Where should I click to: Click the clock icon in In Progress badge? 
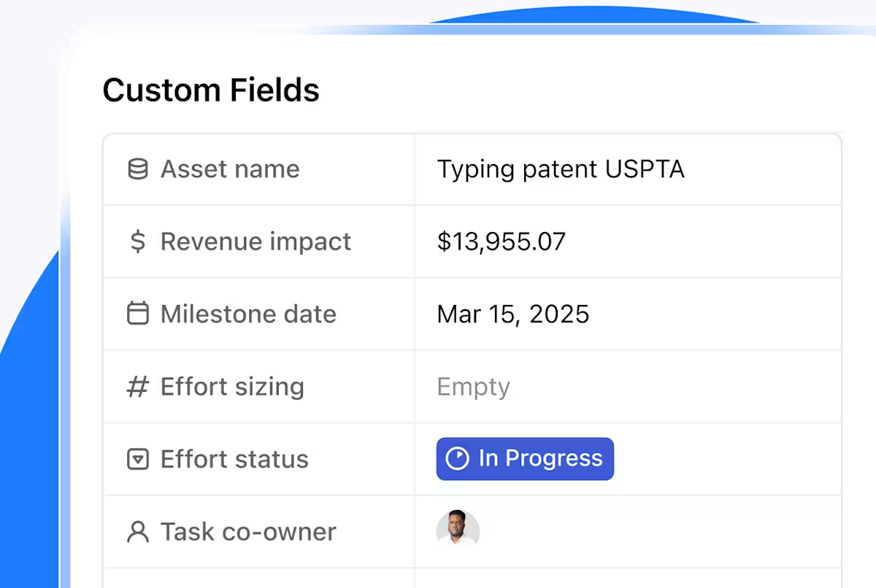(x=457, y=459)
